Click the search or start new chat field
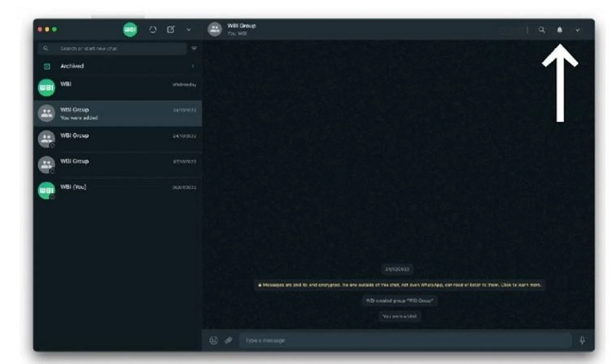The image size is (615, 364). [113, 48]
